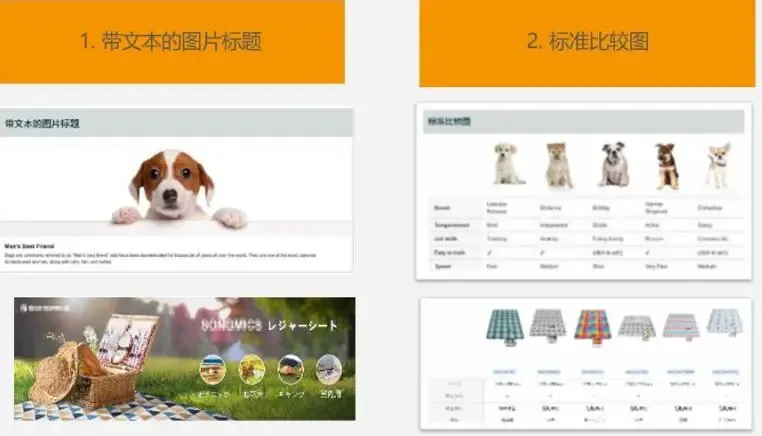Select the white Labrador puppy image
762x436 pixels.
(508, 164)
